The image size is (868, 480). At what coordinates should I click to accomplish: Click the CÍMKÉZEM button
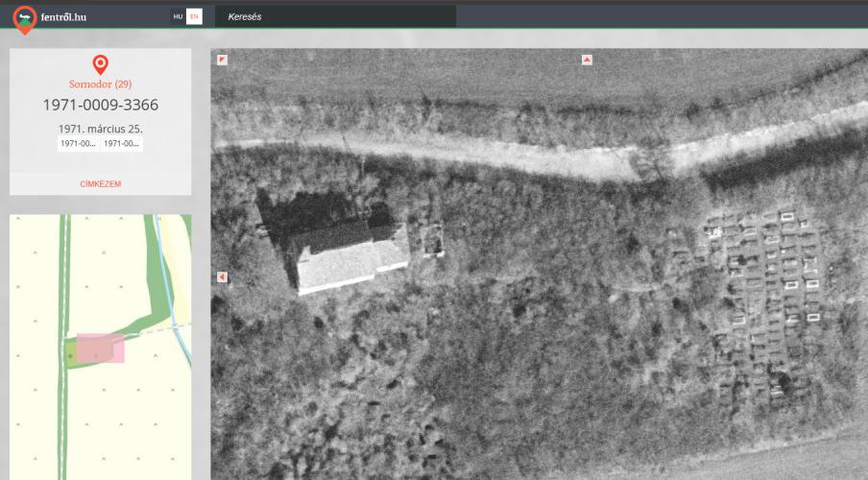coord(100,183)
